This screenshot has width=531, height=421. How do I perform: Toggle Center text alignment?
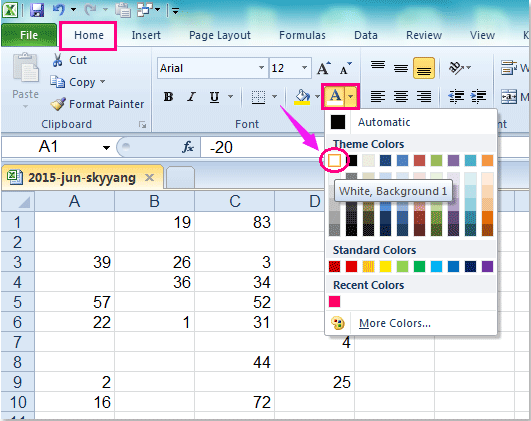tap(401, 97)
